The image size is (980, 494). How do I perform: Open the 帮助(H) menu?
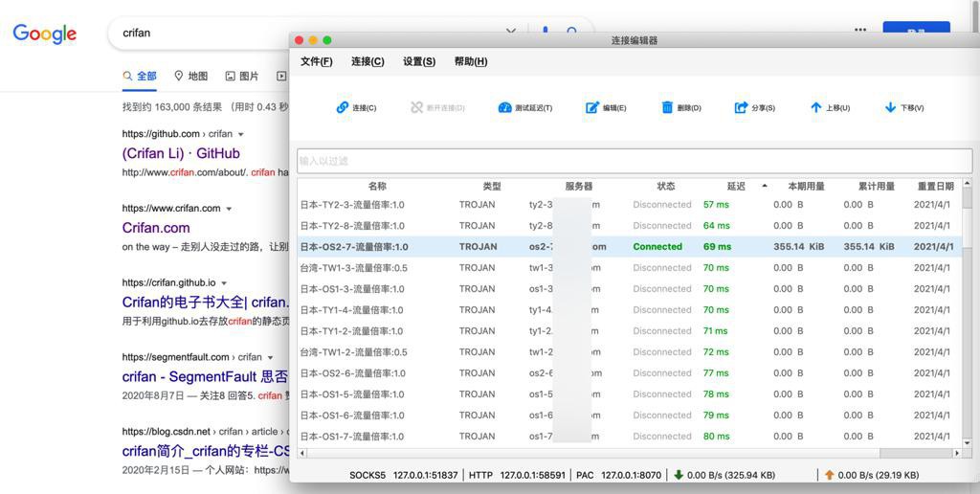pyautogui.click(x=471, y=61)
